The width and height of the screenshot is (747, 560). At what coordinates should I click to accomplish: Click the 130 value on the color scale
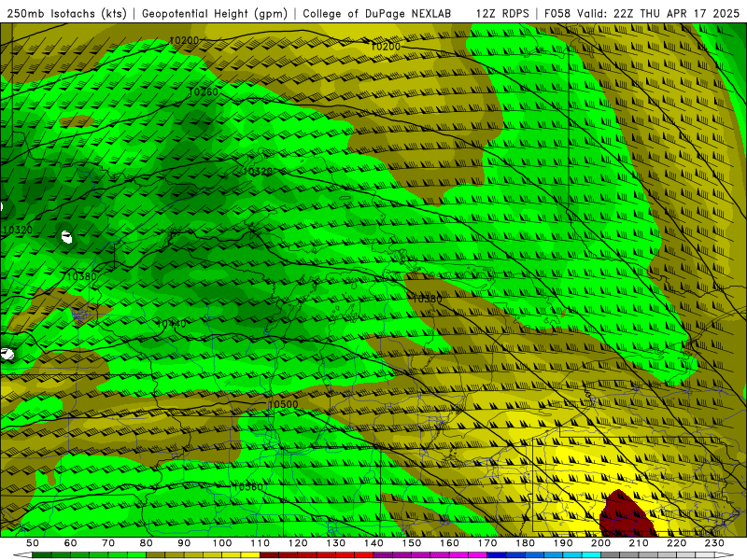tap(336, 543)
